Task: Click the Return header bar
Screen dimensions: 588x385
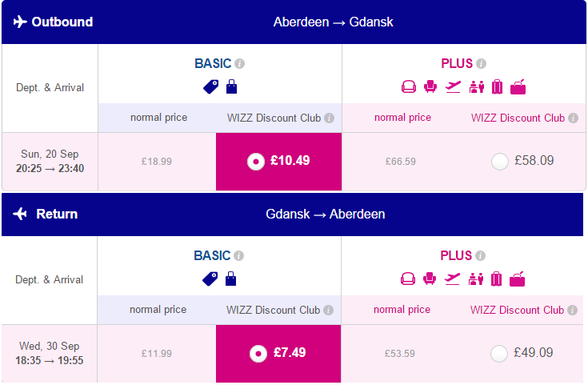Action: 293,215
